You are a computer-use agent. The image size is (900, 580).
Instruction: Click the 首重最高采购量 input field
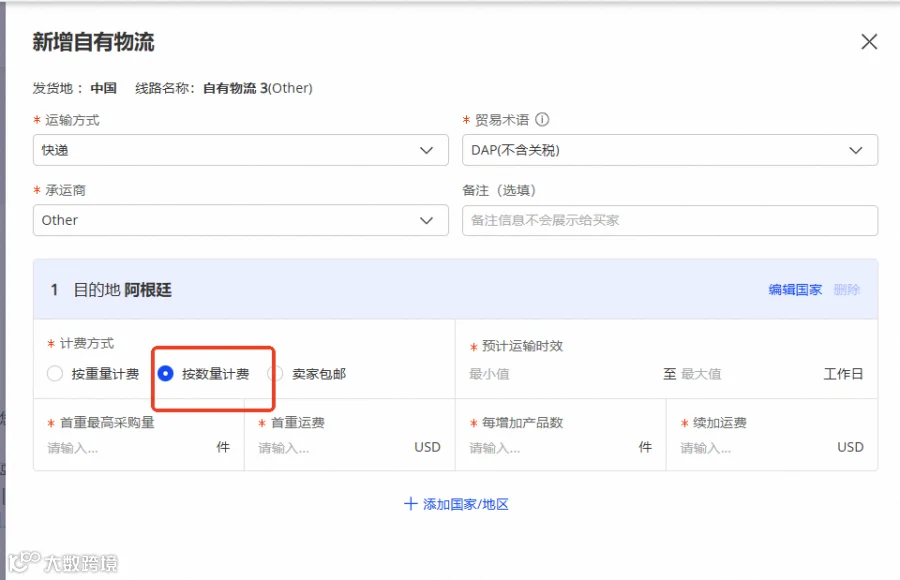tap(129, 448)
